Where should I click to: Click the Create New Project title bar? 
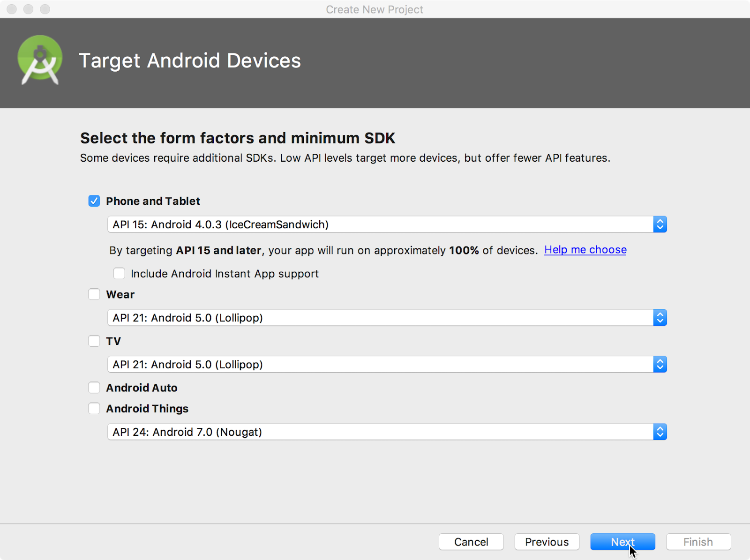pos(374,9)
